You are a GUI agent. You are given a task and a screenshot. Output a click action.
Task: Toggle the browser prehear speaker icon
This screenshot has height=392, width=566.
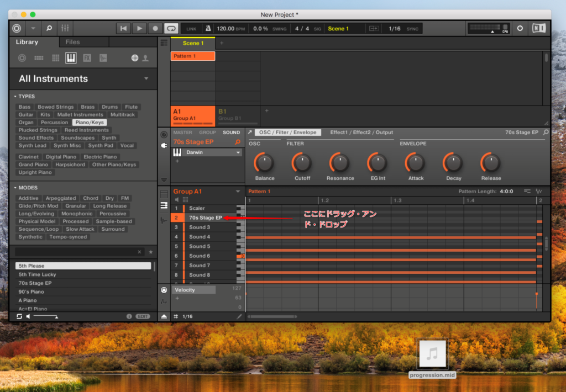tap(28, 316)
